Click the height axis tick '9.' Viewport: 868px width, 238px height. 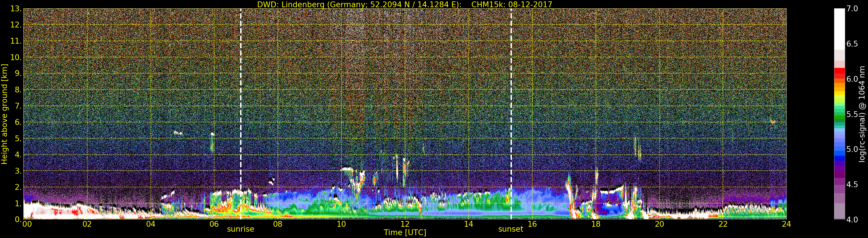[x=18, y=73]
